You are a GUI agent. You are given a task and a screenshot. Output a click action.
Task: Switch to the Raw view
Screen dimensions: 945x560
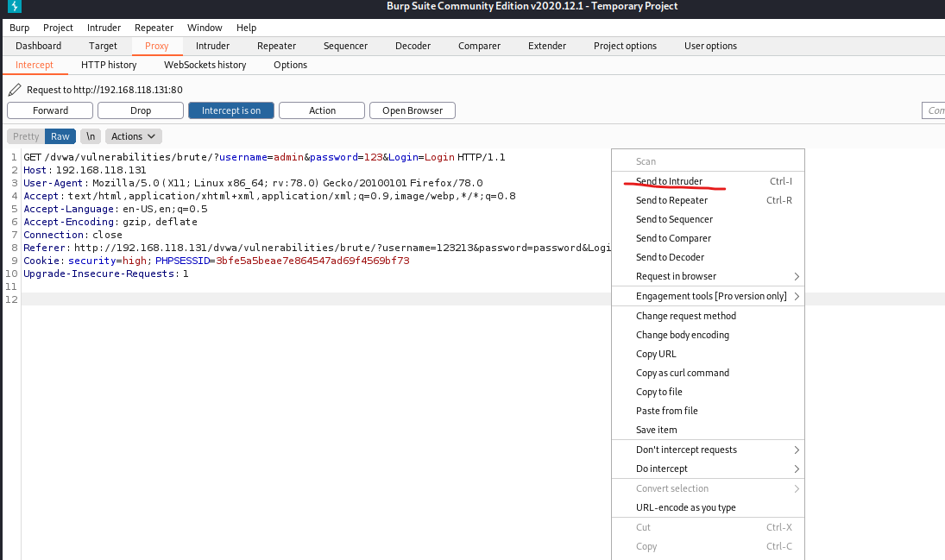[60, 136]
